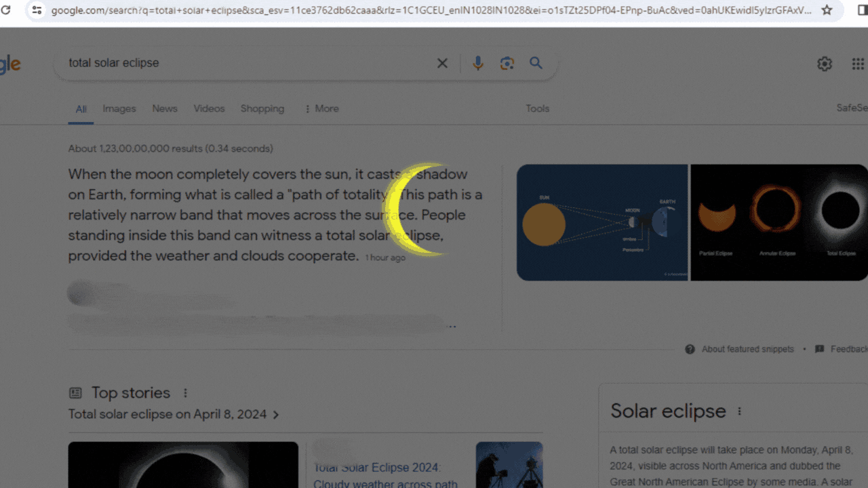Switch to the All results tab
The height and width of the screenshot is (488, 868).
point(81,109)
